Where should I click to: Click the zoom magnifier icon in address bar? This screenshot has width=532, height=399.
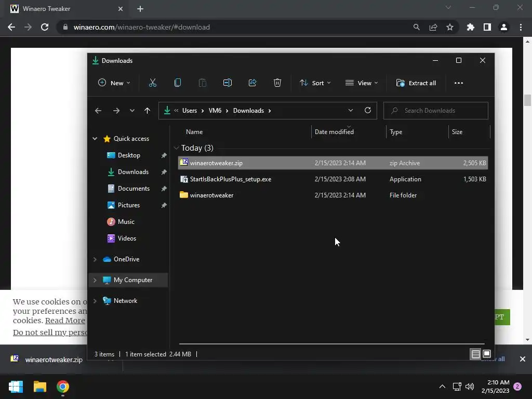pyautogui.click(x=417, y=27)
